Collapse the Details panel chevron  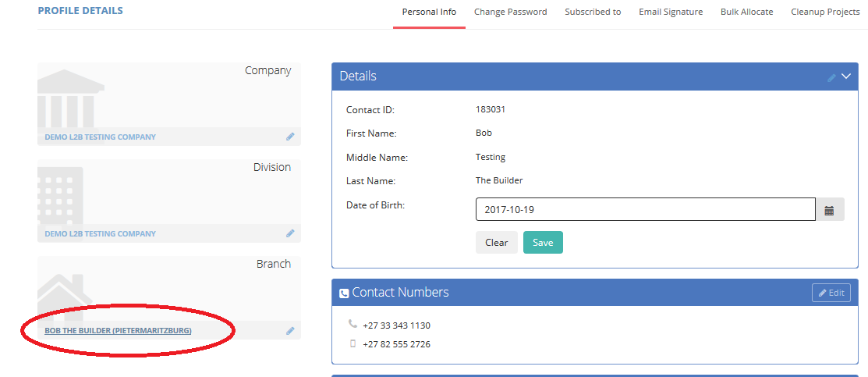pyautogui.click(x=846, y=76)
